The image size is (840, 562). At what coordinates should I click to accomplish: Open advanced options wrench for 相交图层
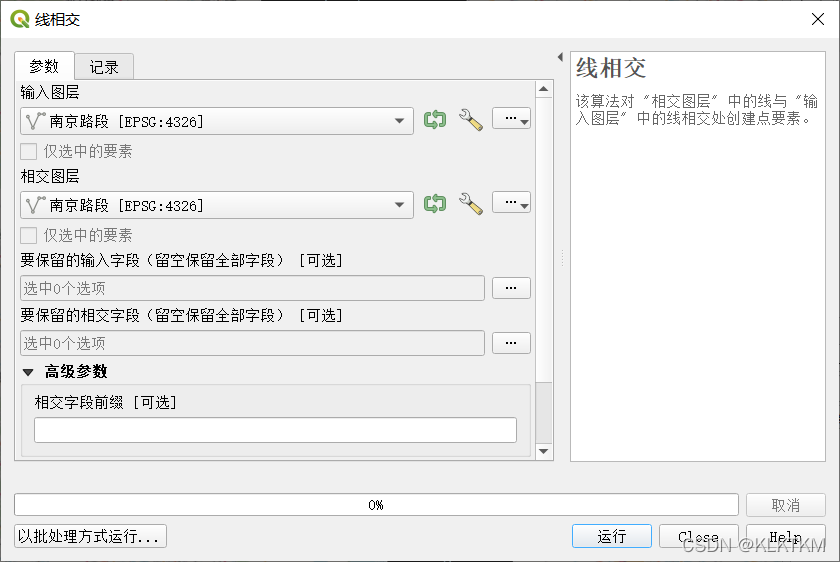click(x=471, y=204)
